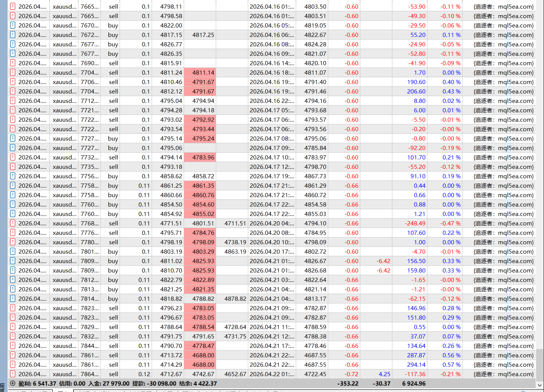This screenshot has width=544, height=392.
Task: Expand the summary row plus icon
Action: click(12, 383)
